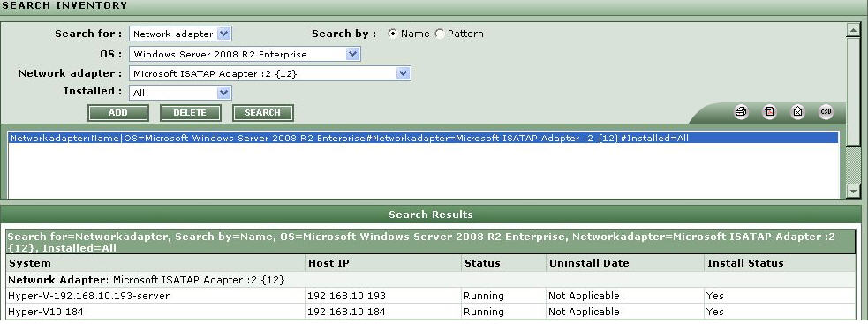Click the Search Results header bar
Screen dimensions: 868x324
click(x=431, y=215)
